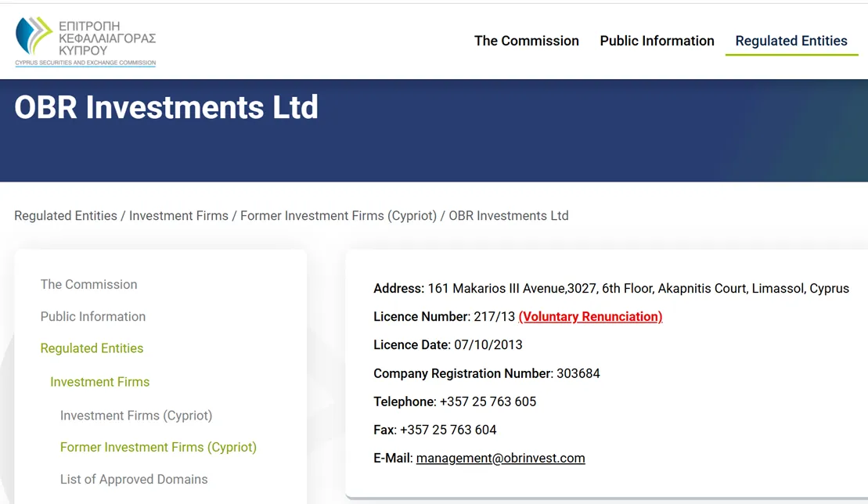Click OBR Investments Ltd breadcrumb item
This screenshot has width=868, height=504.
(x=509, y=216)
